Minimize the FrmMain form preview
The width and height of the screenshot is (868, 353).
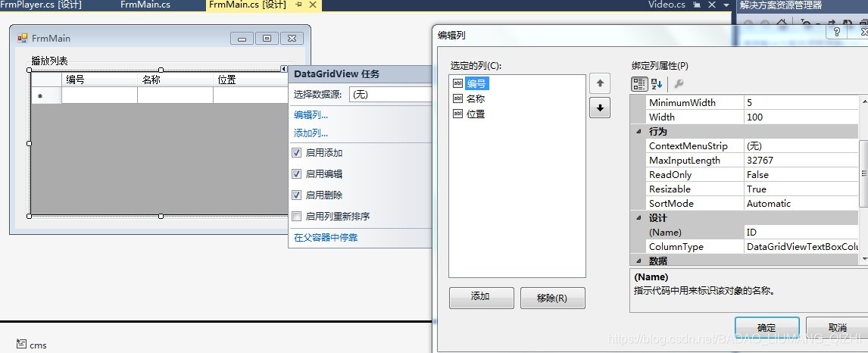242,38
